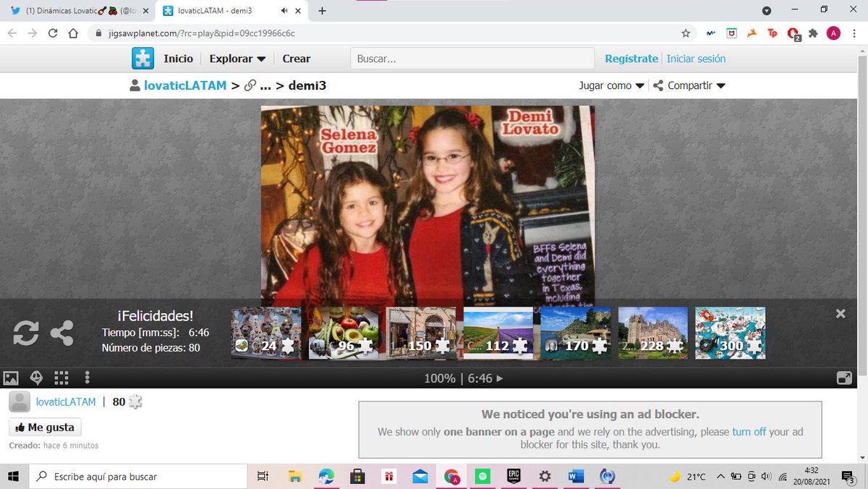Open Epic Games Launcher from taskbar
Screen dimensions: 868x489
514,476
